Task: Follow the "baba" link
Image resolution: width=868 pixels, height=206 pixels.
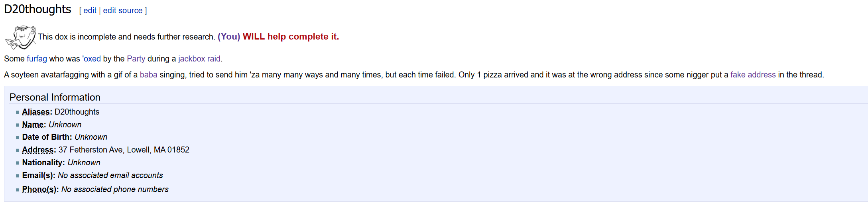Action: [x=148, y=75]
